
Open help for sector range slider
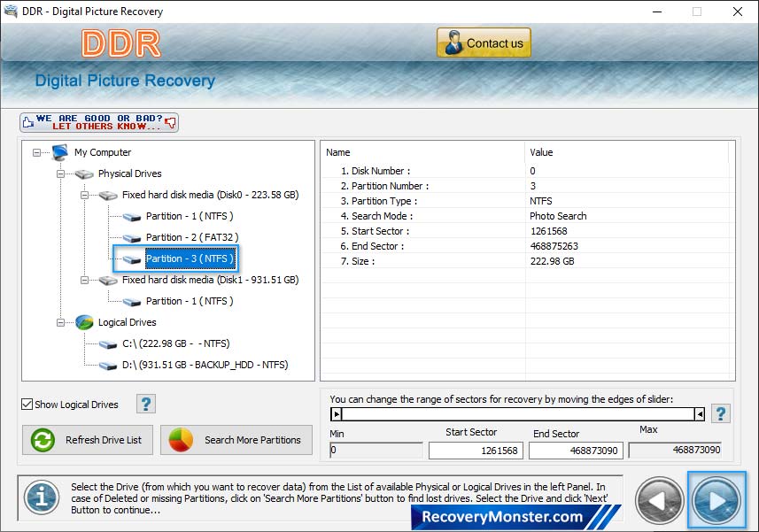721,414
